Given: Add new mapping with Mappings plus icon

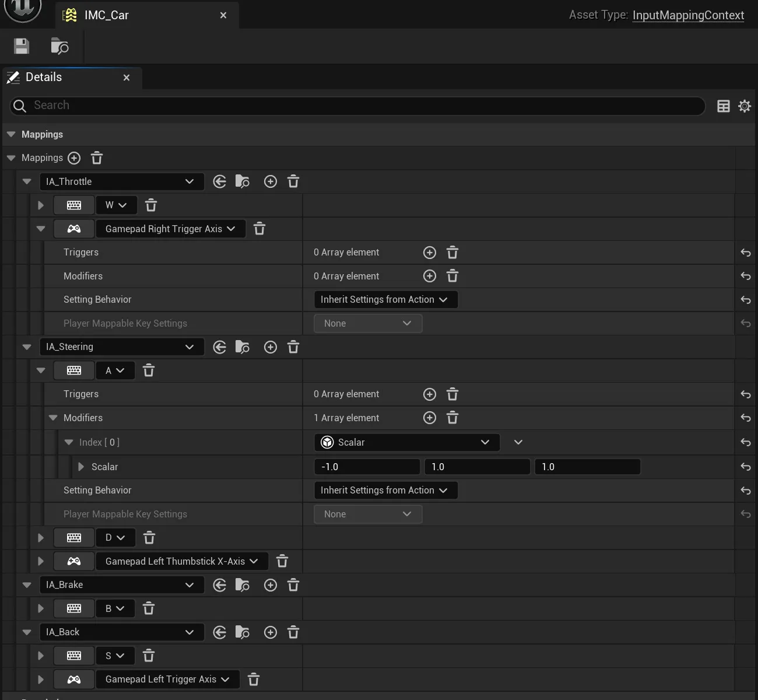Looking at the screenshot, I should coord(74,158).
